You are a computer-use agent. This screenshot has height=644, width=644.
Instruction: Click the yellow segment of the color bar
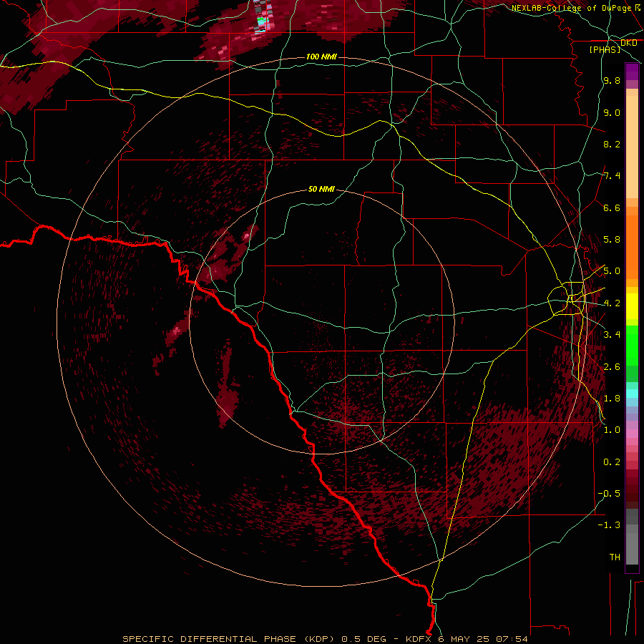[632, 306]
